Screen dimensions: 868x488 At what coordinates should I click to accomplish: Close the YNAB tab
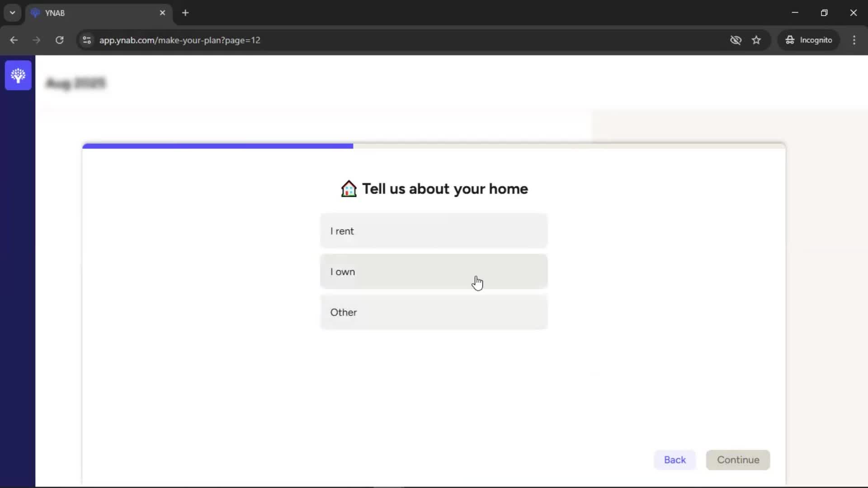pos(162,13)
